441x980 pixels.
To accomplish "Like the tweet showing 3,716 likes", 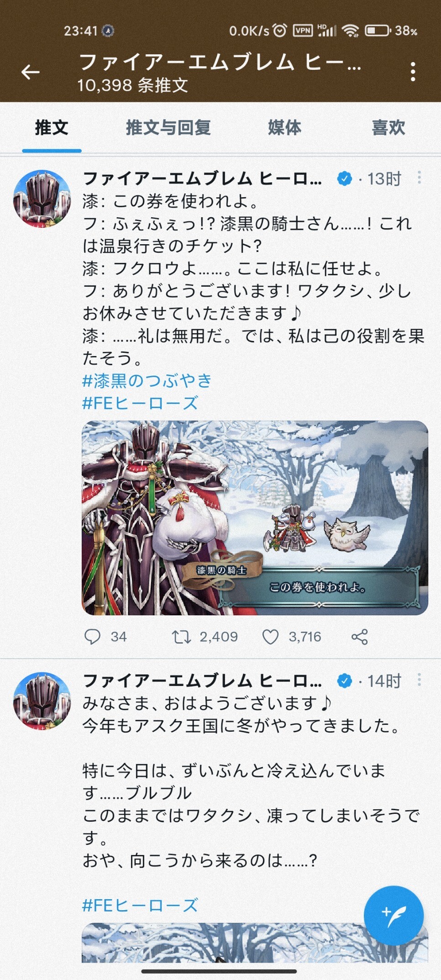I will pos(270,636).
